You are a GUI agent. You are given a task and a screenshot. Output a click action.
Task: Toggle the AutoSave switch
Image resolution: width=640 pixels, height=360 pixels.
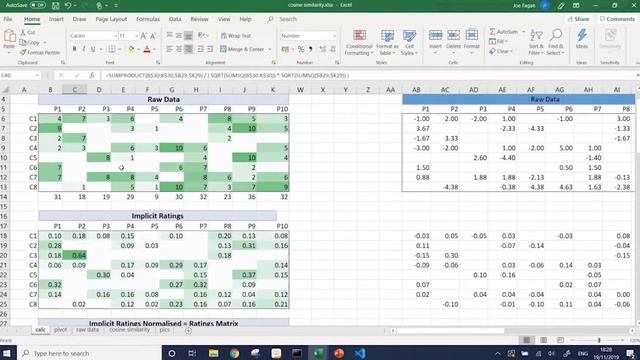click(x=38, y=5)
